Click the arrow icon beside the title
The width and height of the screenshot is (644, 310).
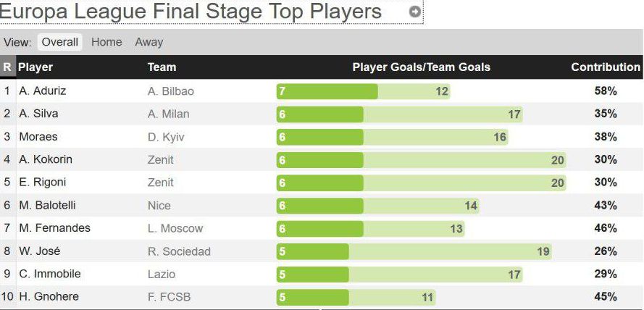(x=414, y=12)
